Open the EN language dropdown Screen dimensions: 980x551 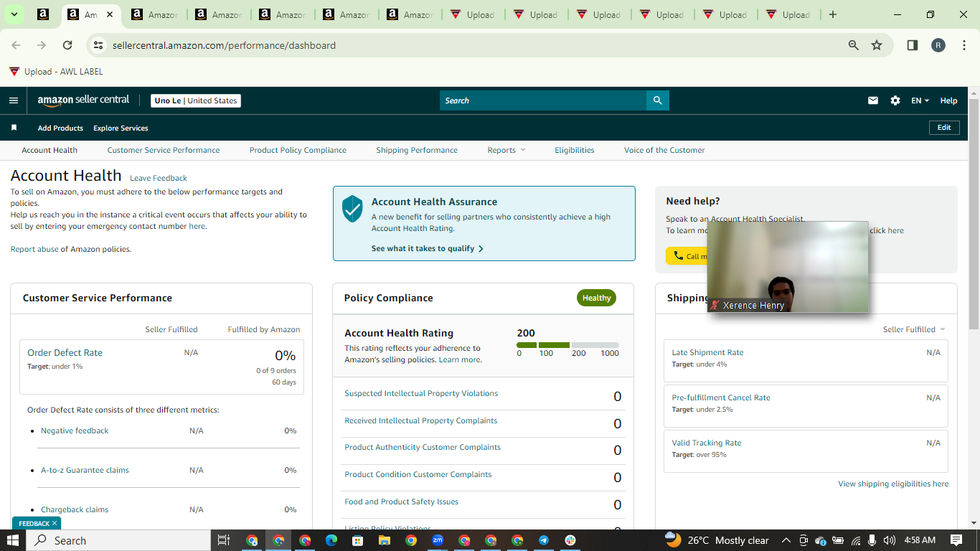[x=920, y=100]
